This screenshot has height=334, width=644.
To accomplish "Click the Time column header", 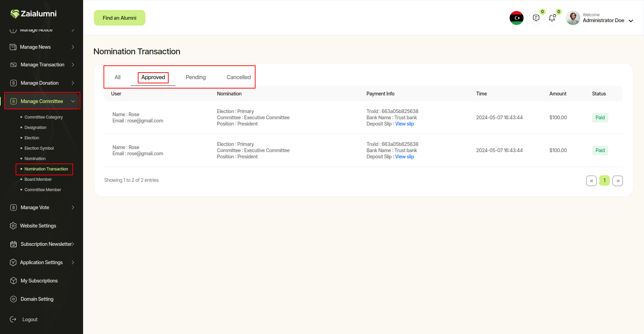I will 482,94.
